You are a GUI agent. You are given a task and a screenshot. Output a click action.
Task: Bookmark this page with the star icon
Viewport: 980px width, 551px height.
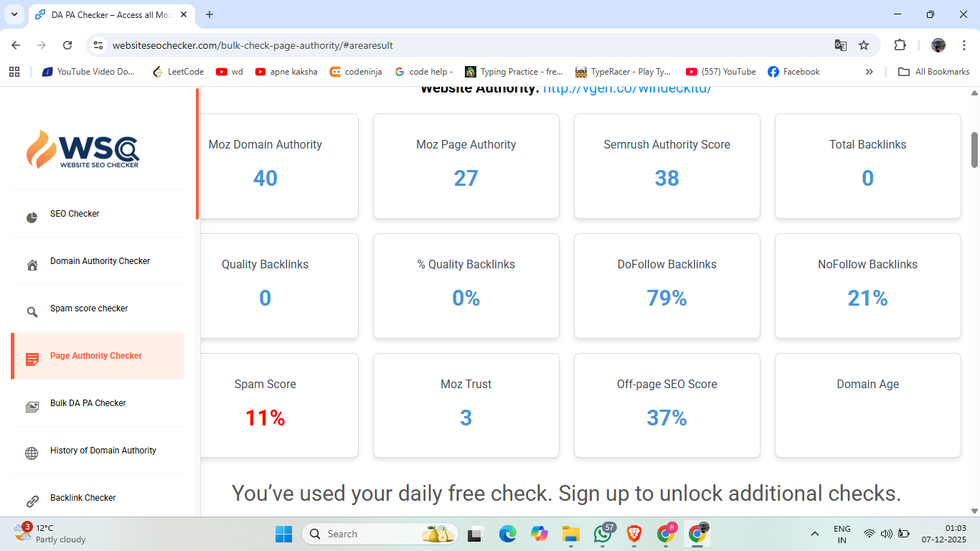tap(864, 45)
